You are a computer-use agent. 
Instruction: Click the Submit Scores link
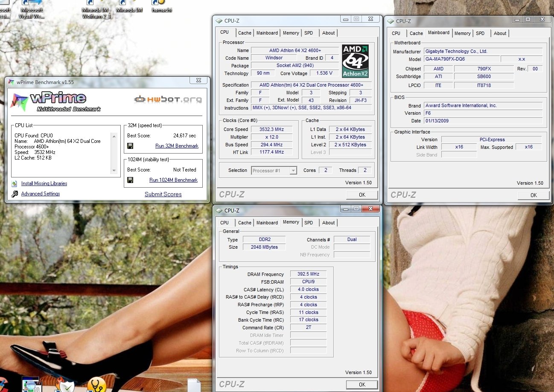tap(163, 194)
